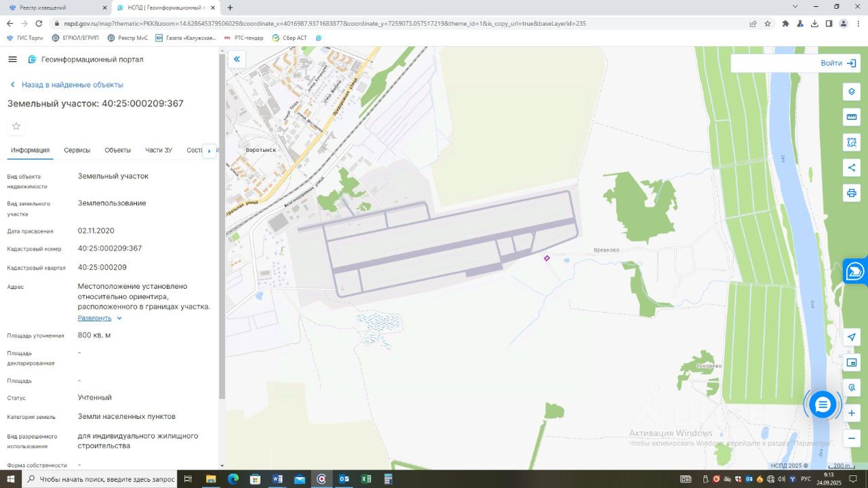Screen dimensions: 868x488
Task: Select the area selection tool on map
Action: 852,142
